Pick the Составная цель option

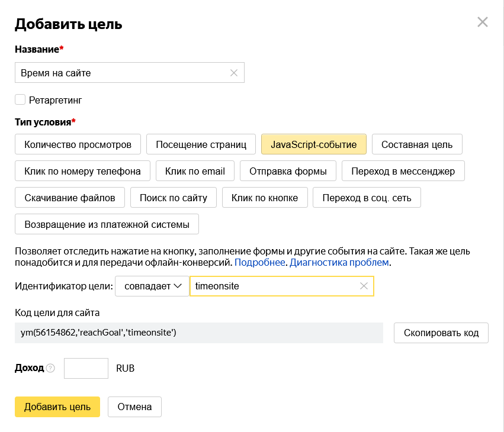point(416,144)
